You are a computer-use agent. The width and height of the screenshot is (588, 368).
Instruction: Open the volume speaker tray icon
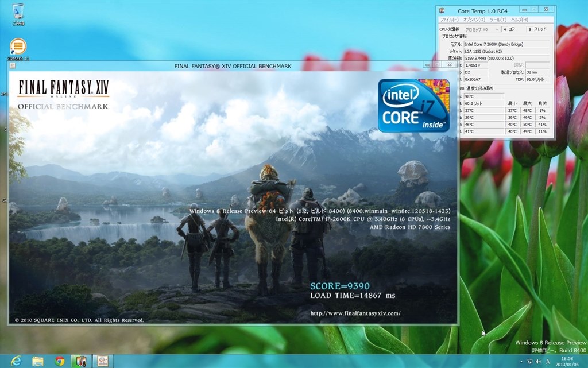click(x=539, y=362)
